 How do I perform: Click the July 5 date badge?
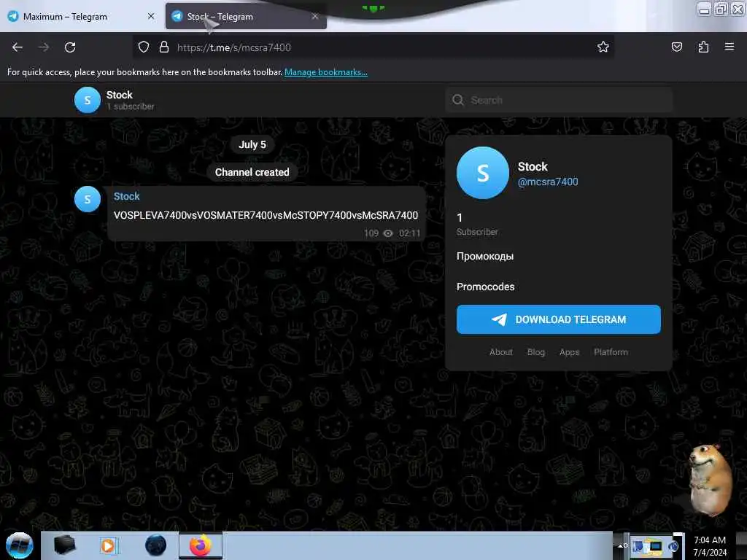pyautogui.click(x=252, y=145)
